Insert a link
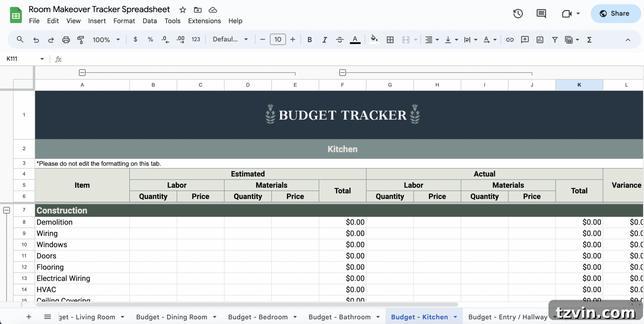 tap(510, 40)
